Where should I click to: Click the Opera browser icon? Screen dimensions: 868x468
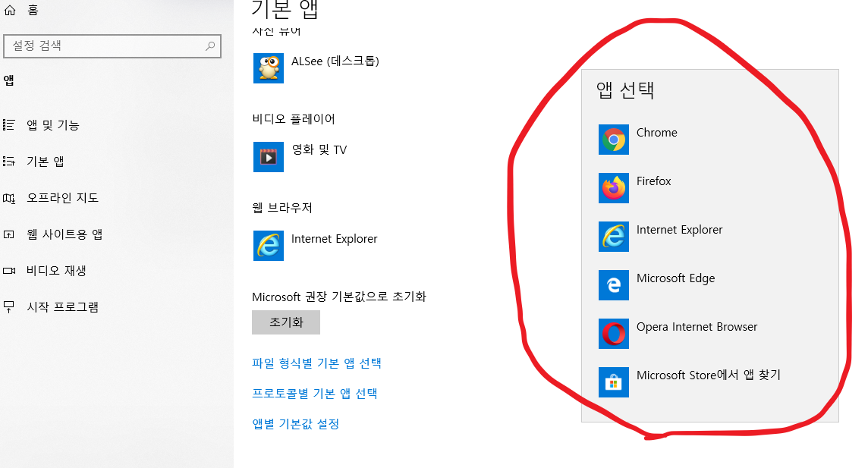(x=613, y=334)
